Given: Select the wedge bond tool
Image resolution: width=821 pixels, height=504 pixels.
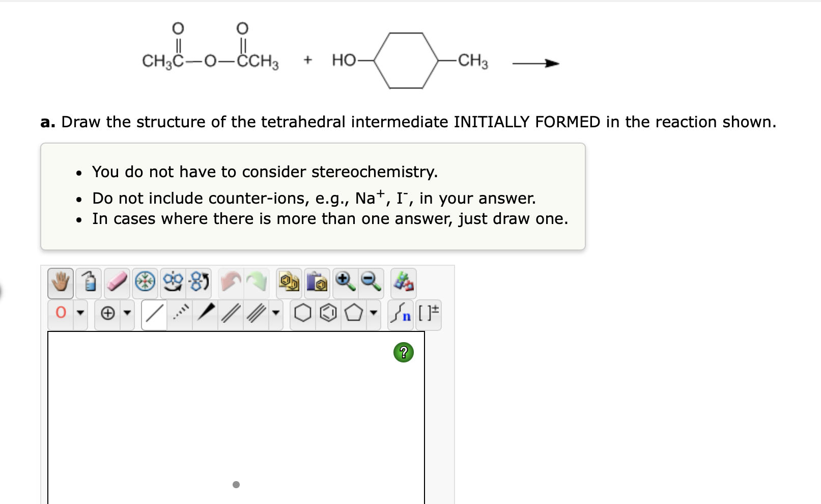Looking at the screenshot, I should tap(205, 314).
